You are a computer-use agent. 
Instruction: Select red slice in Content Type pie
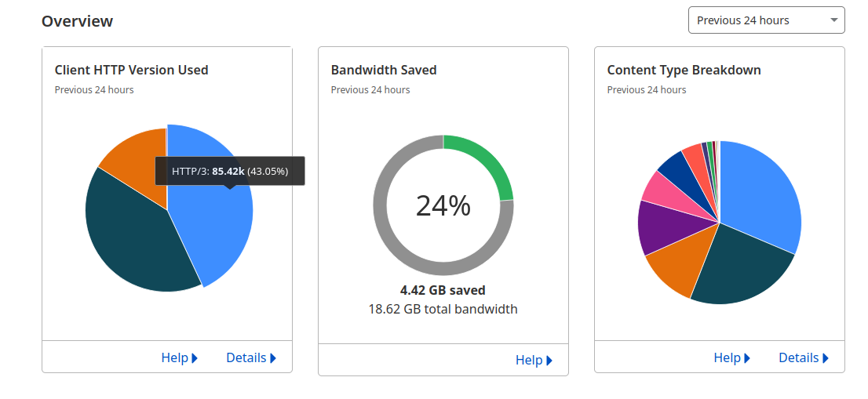click(x=695, y=154)
